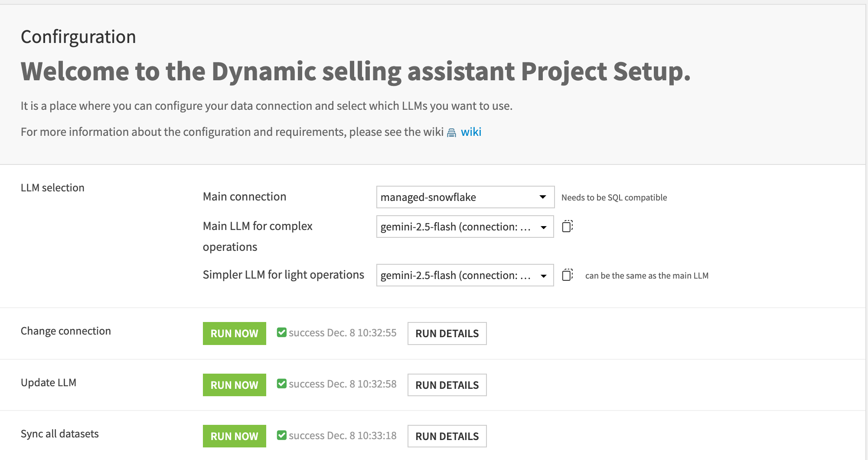This screenshot has width=868, height=460.
Task: Open the wiki link
Action: tap(471, 132)
